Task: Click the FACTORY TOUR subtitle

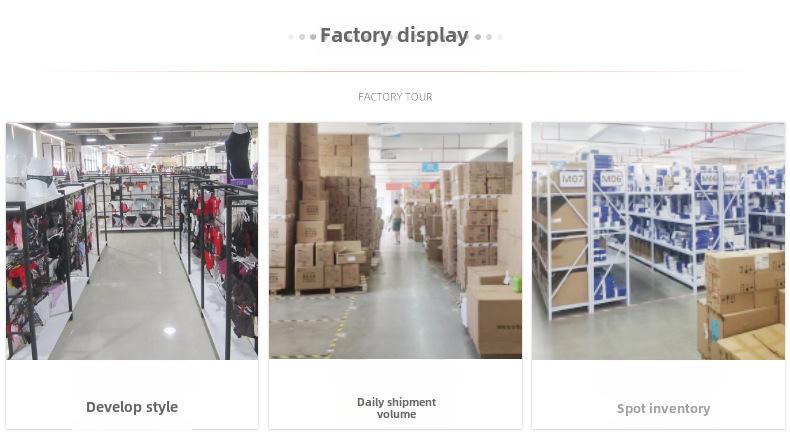Action: [x=395, y=97]
